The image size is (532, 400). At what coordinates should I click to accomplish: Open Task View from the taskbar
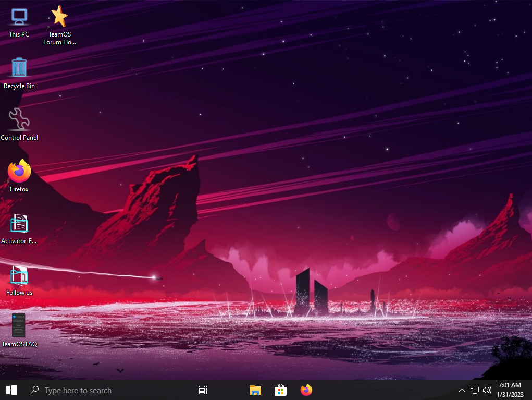click(203, 390)
